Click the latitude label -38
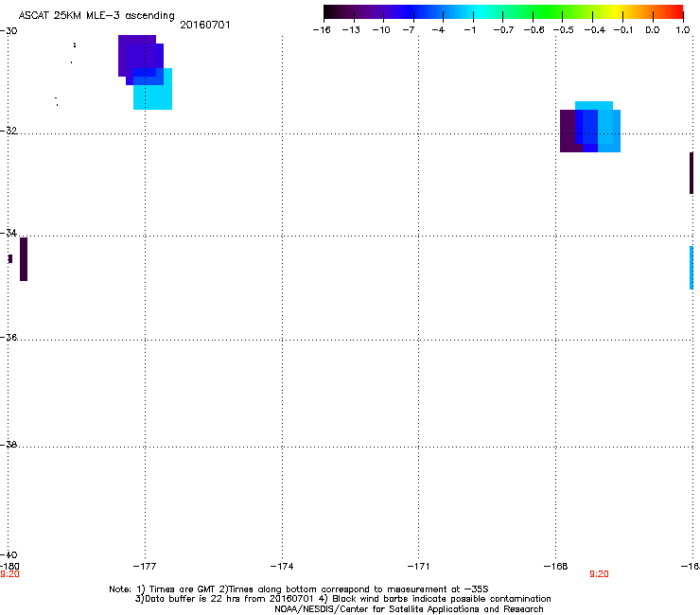The height and width of the screenshot is (615, 700). point(9,445)
